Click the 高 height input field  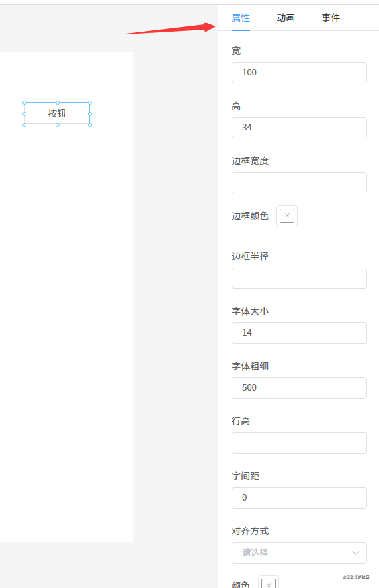(299, 128)
